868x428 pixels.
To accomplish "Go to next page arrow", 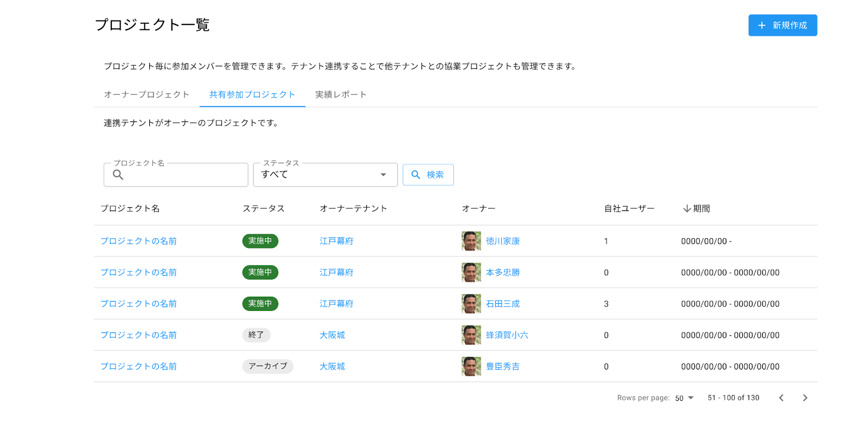I will point(805,398).
